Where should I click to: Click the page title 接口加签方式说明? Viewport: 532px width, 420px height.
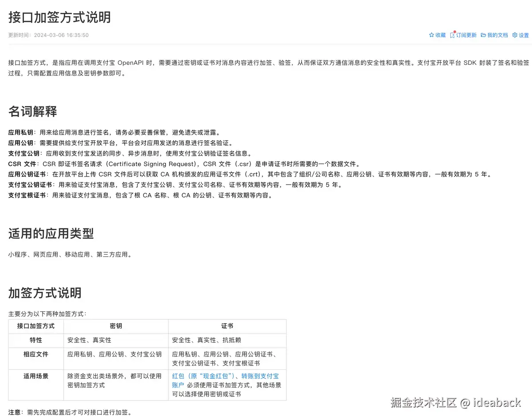(59, 17)
